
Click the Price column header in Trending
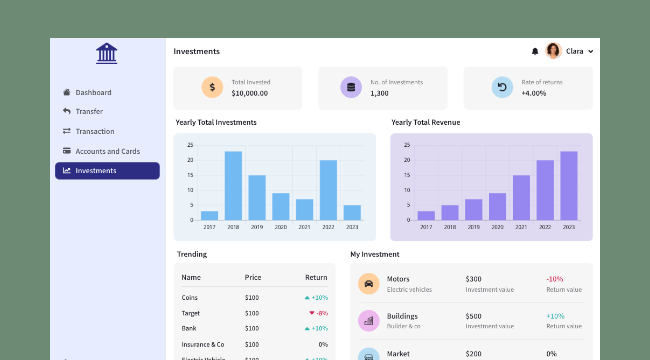[253, 277]
